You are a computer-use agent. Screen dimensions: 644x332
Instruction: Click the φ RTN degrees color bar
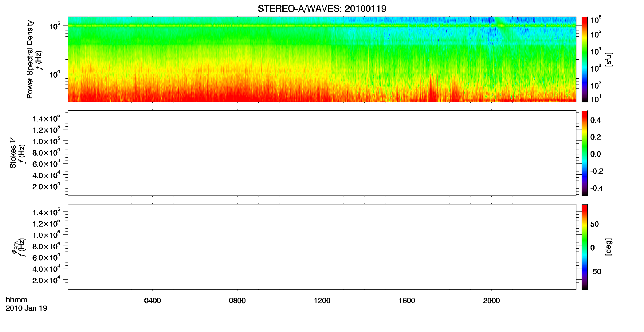(584, 247)
